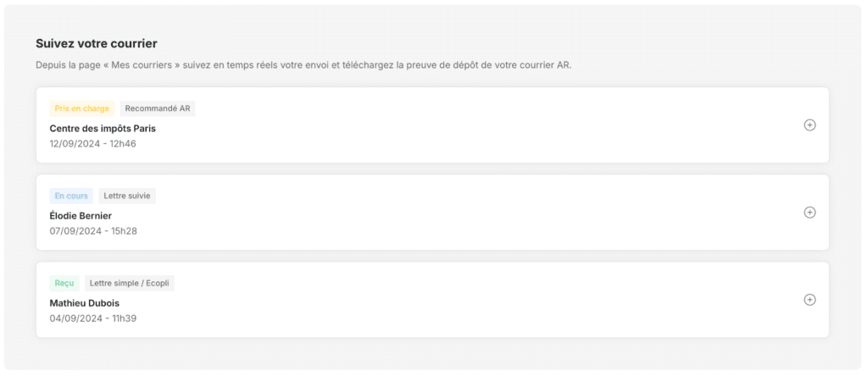Expand the Mathieu Dubois letter details
The width and height of the screenshot is (868, 376).
[810, 300]
